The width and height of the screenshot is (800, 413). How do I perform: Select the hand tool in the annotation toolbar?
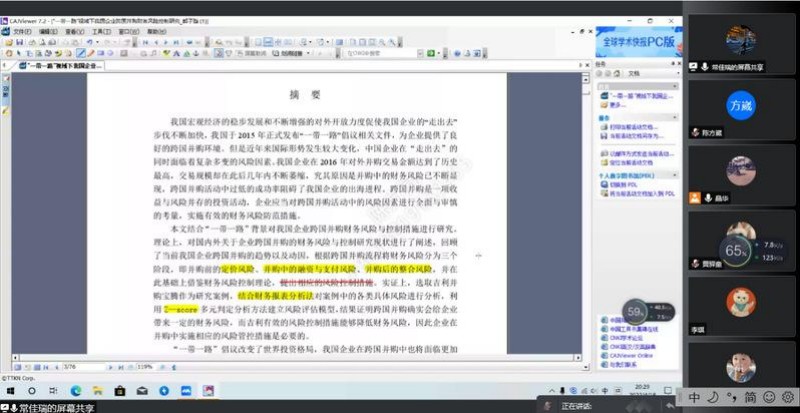(x=7, y=53)
